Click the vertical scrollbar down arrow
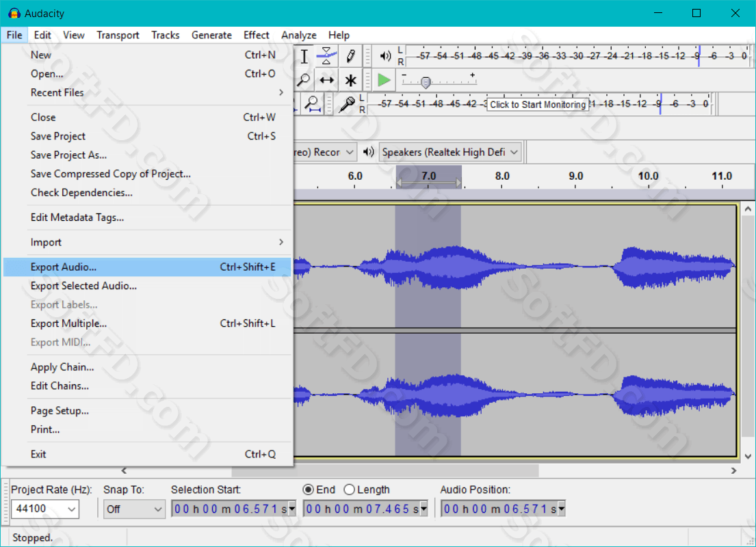The height and width of the screenshot is (547, 756). point(748,456)
